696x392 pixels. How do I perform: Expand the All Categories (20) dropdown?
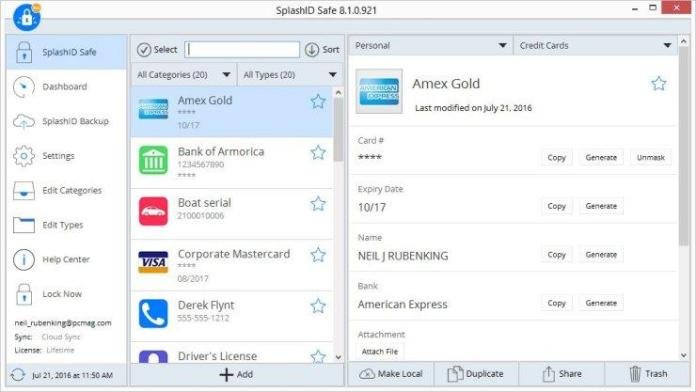184,75
